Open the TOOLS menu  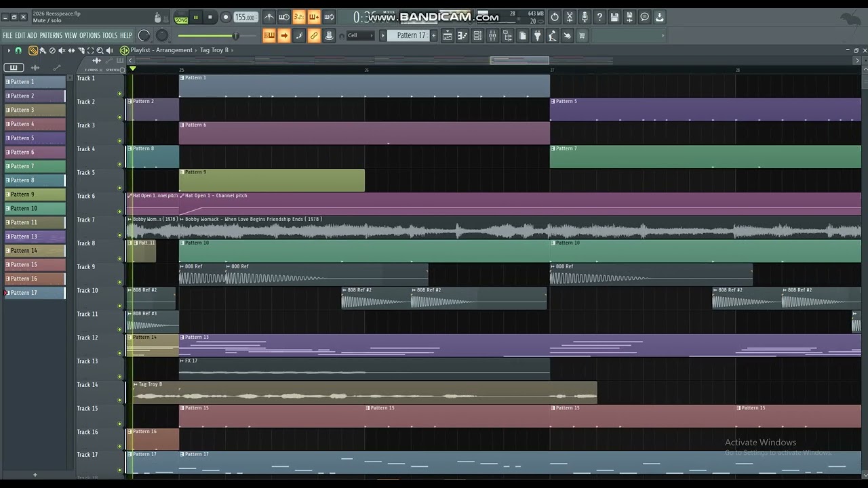click(x=110, y=35)
